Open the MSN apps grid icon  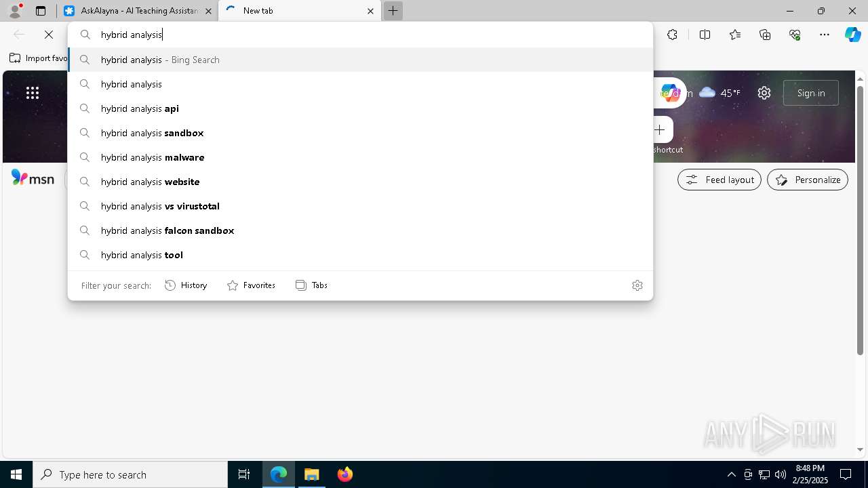33,93
